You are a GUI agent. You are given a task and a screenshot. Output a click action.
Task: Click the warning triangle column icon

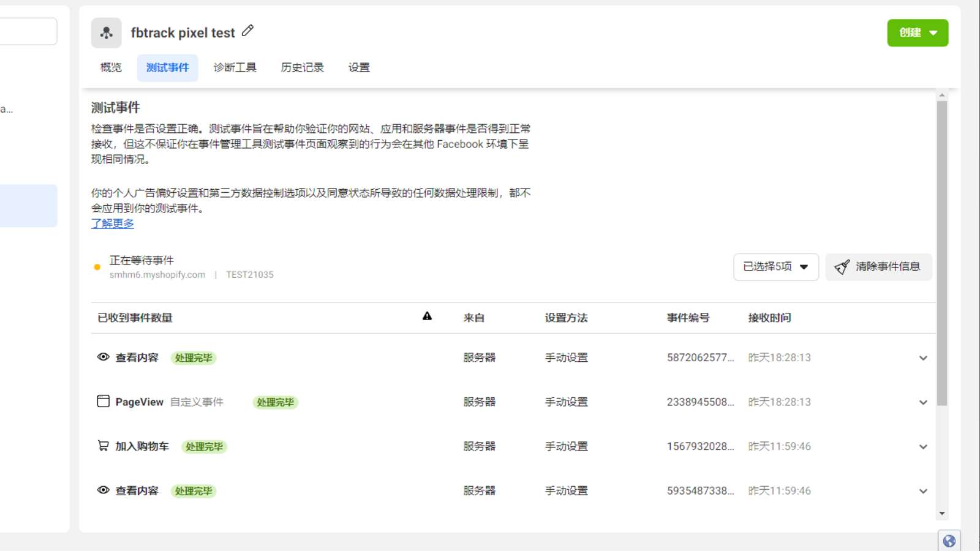[x=427, y=316]
